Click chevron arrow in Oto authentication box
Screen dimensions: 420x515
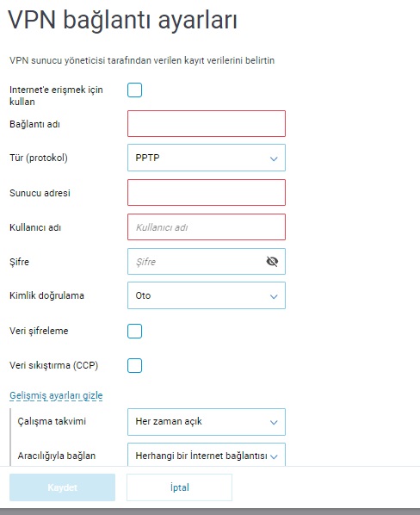click(x=274, y=296)
